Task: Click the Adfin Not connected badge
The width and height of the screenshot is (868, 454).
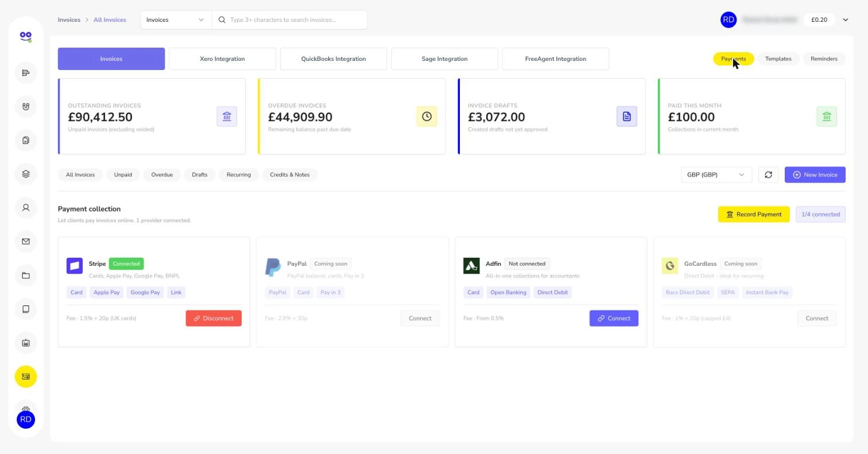Action: point(527,263)
